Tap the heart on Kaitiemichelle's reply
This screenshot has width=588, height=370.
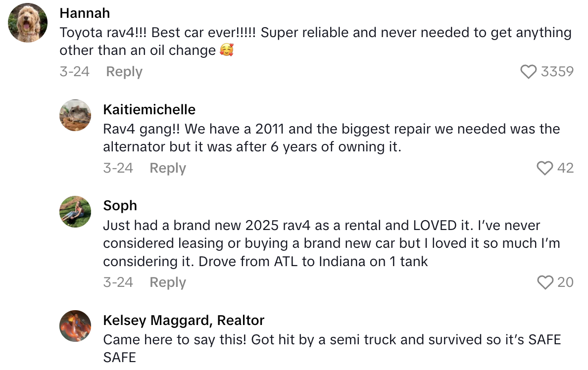(x=544, y=168)
